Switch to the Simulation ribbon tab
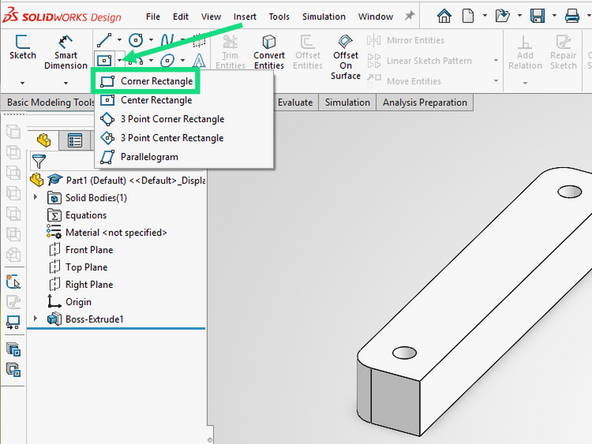The height and width of the screenshot is (444, 592). (347, 102)
